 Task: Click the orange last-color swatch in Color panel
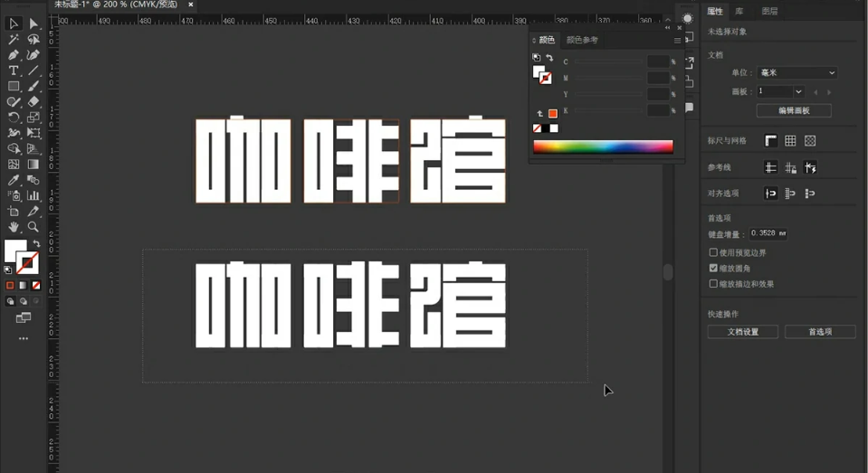tap(552, 113)
